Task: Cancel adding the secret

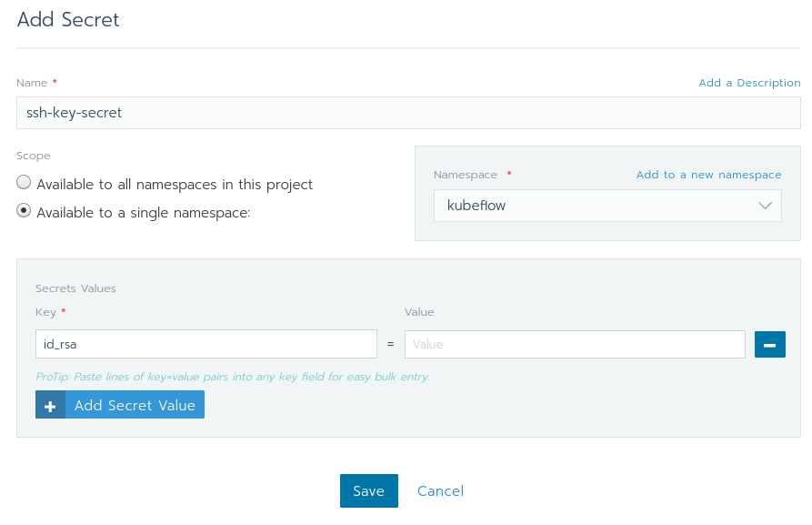Action: [x=440, y=491]
